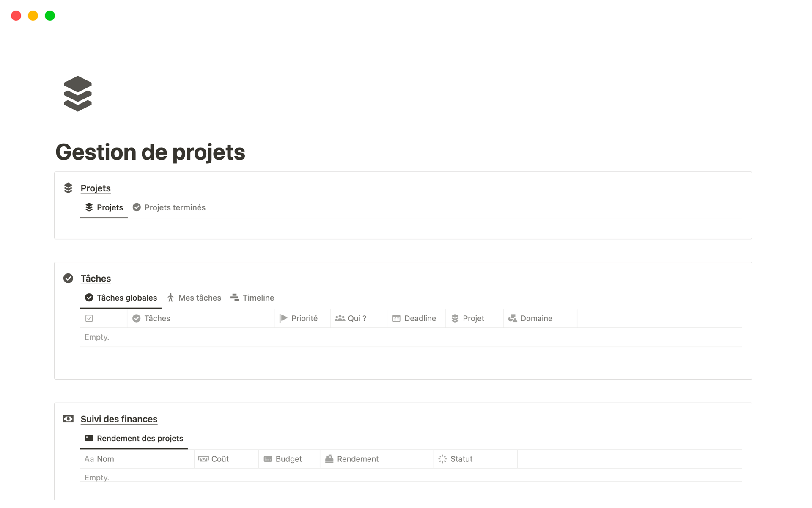Click the Suivi des finances banknote icon
812x508 pixels.
tap(68, 419)
